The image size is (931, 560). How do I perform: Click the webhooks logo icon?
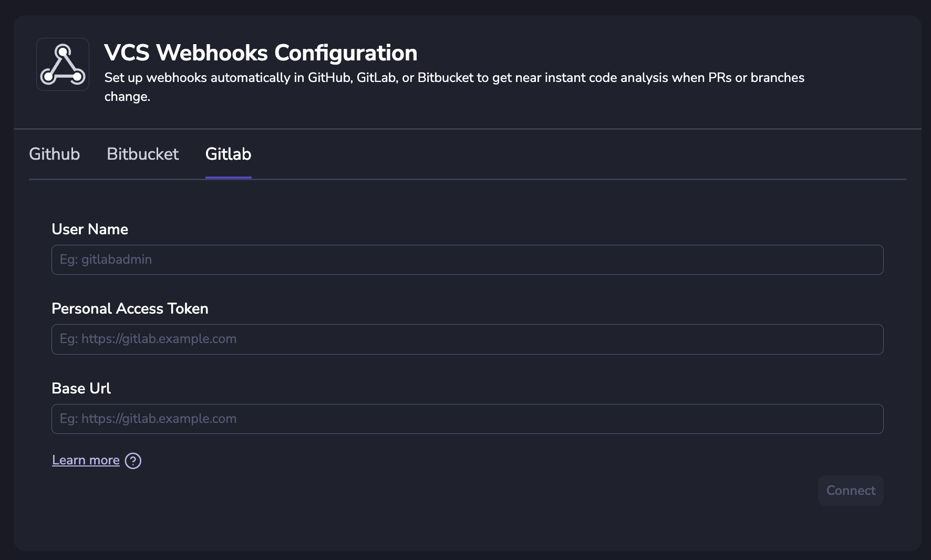click(x=63, y=64)
